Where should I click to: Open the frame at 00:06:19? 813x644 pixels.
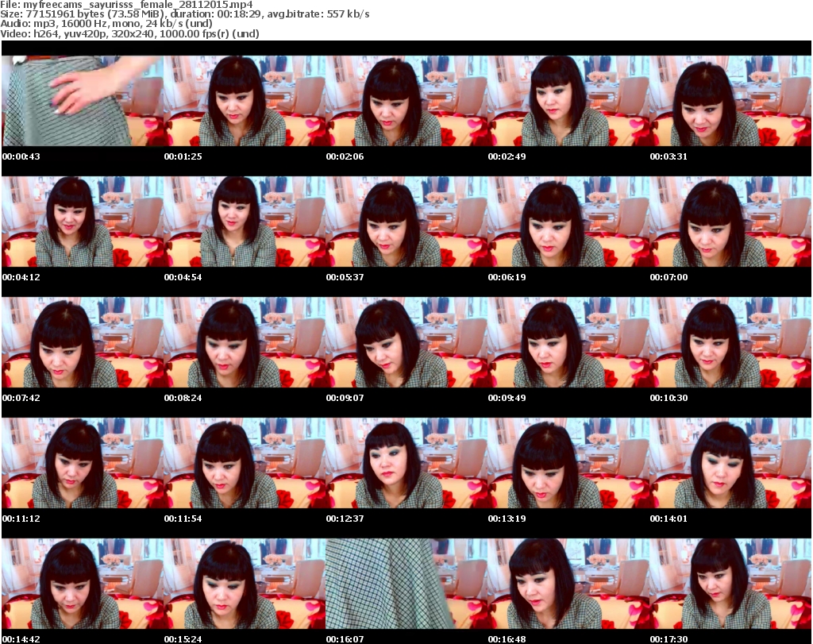click(x=568, y=222)
